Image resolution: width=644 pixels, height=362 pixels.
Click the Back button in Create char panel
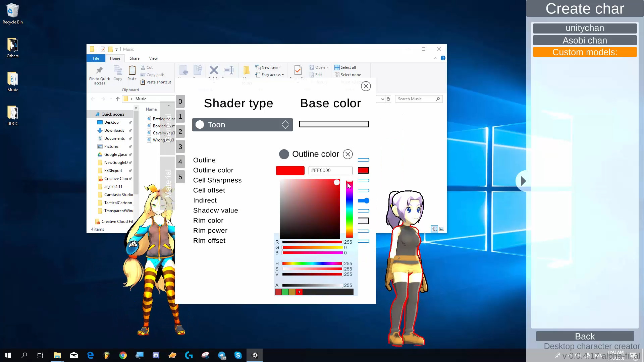(585, 336)
